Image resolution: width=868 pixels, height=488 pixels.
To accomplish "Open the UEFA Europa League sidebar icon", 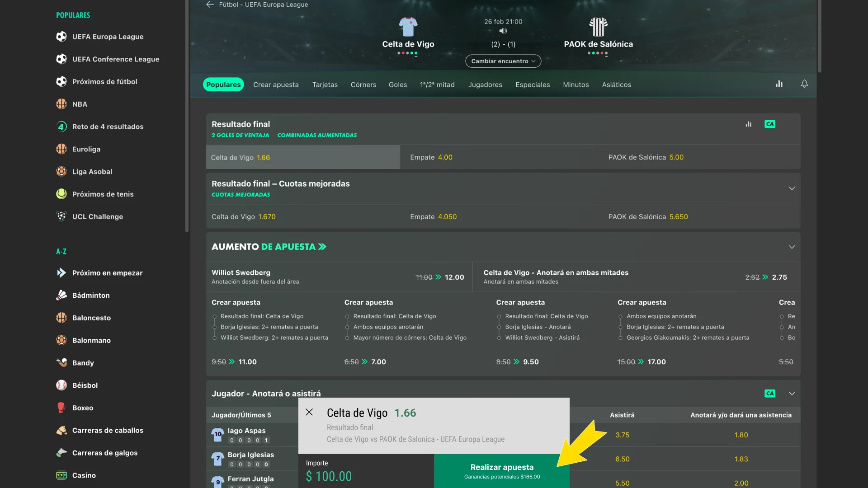I will (61, 37).
